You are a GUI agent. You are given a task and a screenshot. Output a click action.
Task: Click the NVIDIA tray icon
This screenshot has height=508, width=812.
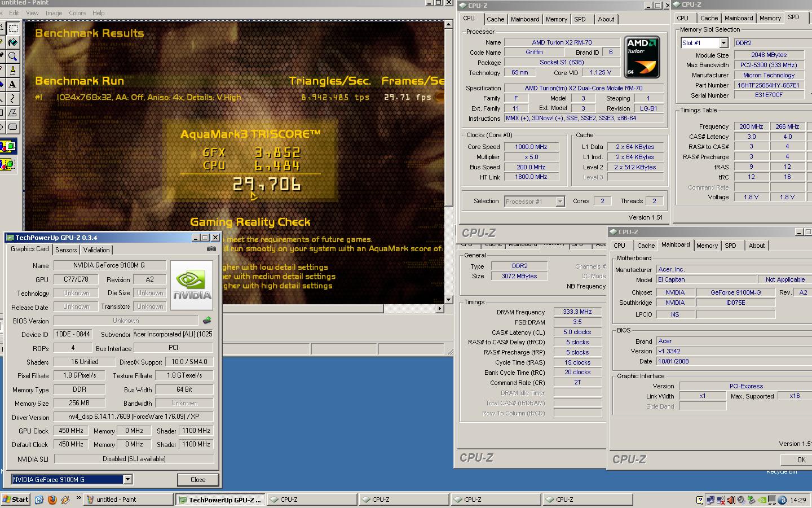[762, 500]
